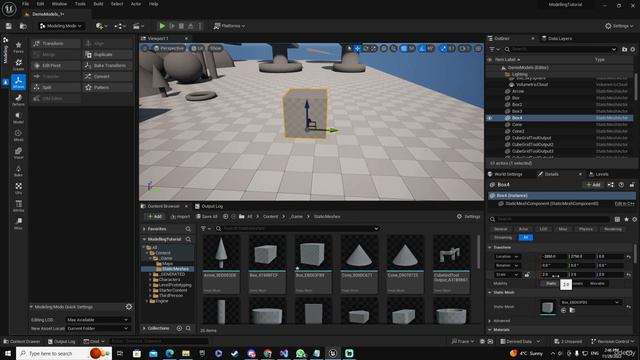Select the translate gizmo tool in viewport
Image resolution: width=640 pixels, height=360 pixels.
[358, 49]
